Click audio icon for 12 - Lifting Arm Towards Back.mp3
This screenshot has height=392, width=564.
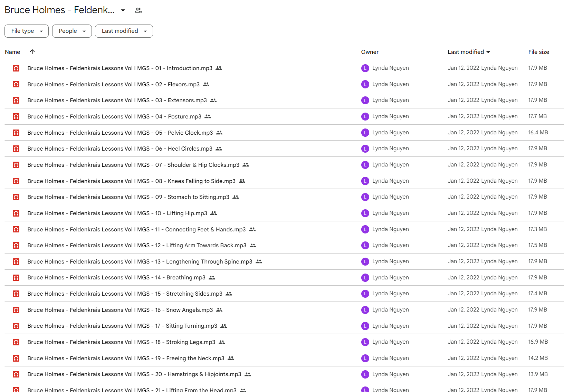[16, 245]
